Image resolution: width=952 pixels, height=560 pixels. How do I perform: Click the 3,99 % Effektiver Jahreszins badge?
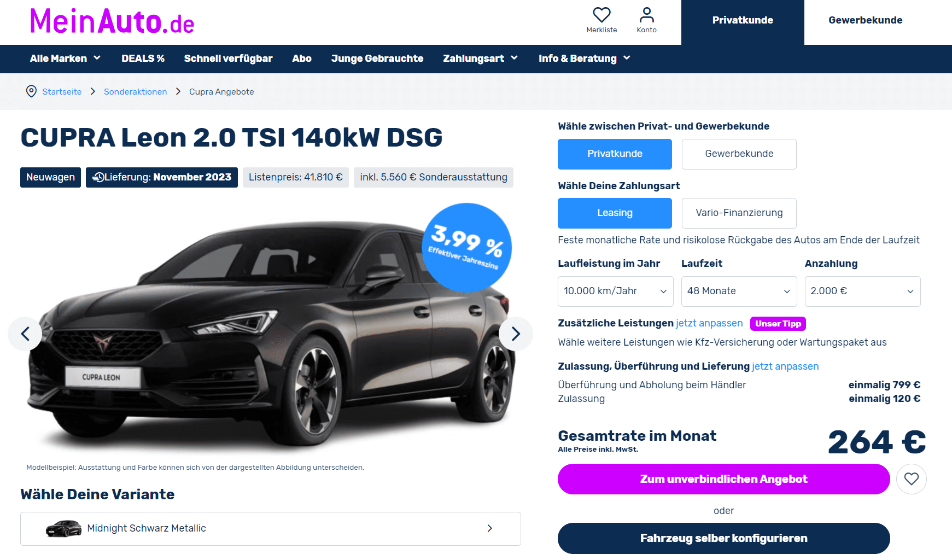click(466, 248)
